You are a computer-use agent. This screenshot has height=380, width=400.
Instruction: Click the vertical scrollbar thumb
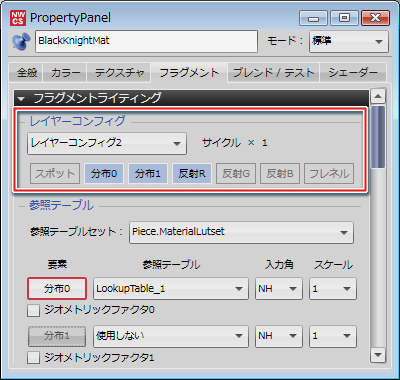378,137
